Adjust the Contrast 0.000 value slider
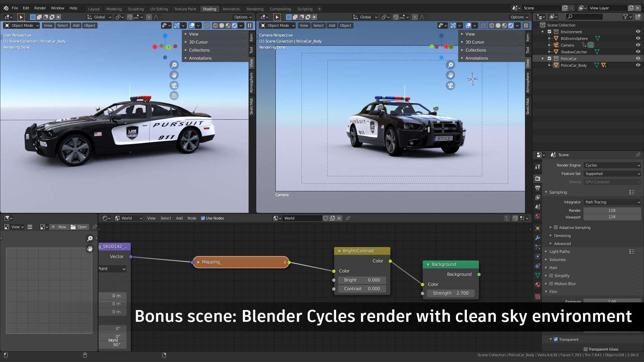 pyautogui.click(x=362, y=289)
